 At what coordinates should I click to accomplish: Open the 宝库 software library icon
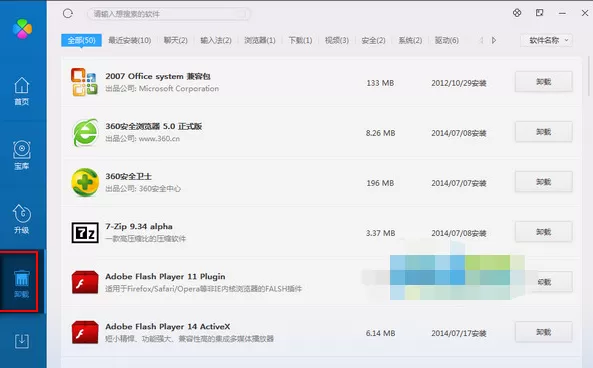(x=22, y=155)
